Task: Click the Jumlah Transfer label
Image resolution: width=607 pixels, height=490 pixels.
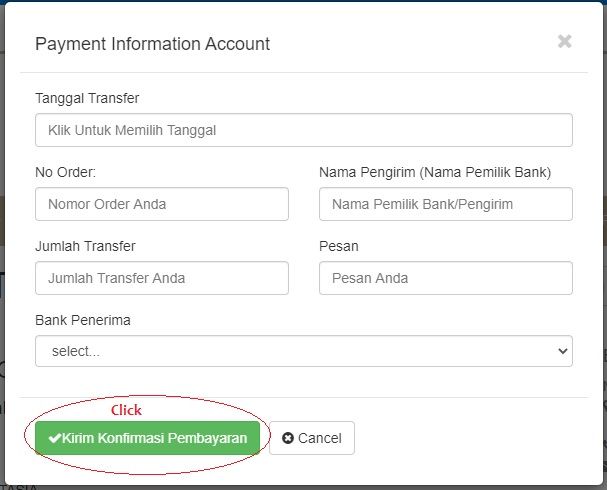Action: point(85,246)
